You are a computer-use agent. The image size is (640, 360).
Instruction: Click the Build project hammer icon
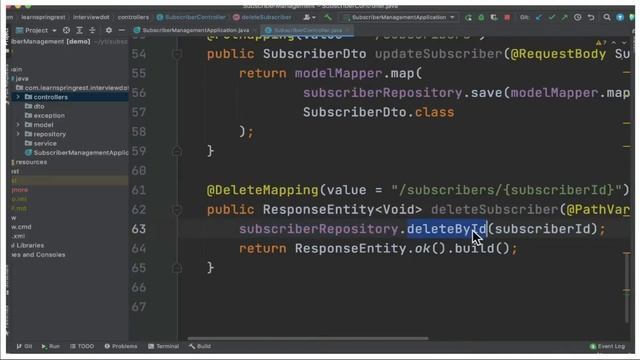pos(328,17)
